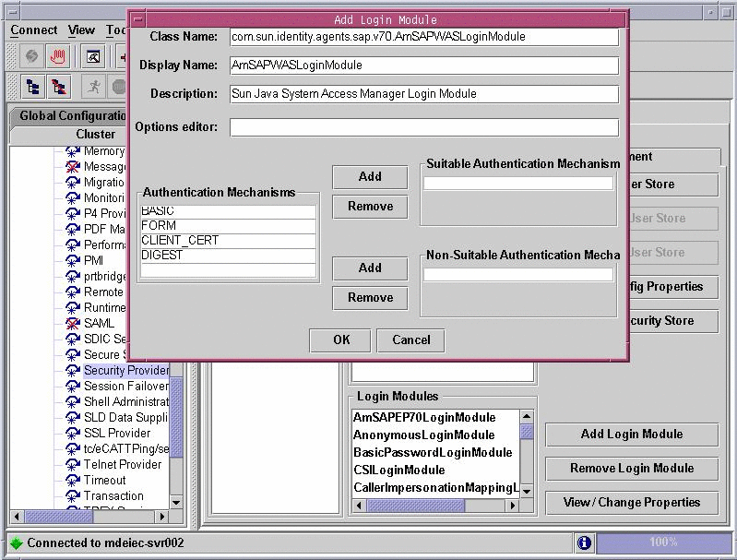Switch to the Global Configuration tab
Screen dimensions: 737x560
(69, 115)
